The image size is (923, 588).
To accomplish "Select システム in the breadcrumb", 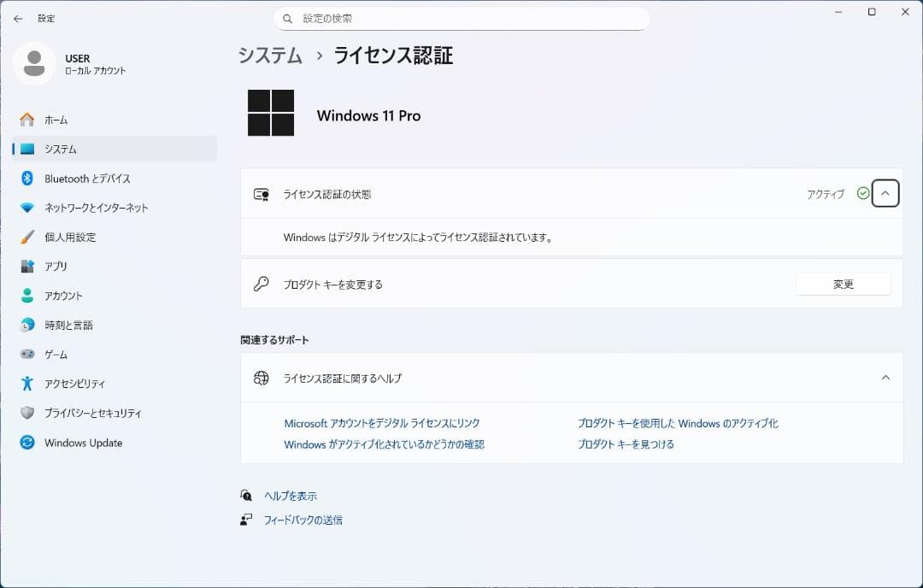I will 270,56.
